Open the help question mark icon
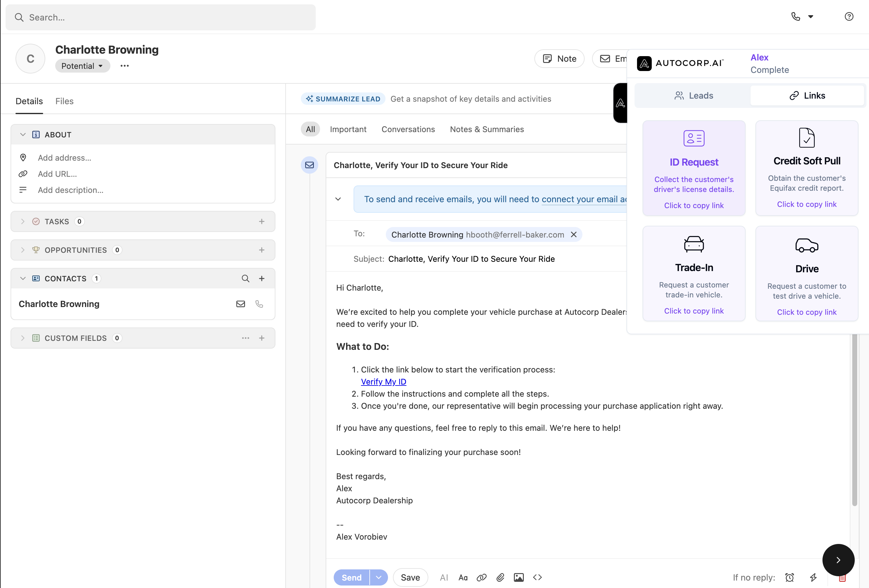Screen dimensions: 869x588 [849, 16]
